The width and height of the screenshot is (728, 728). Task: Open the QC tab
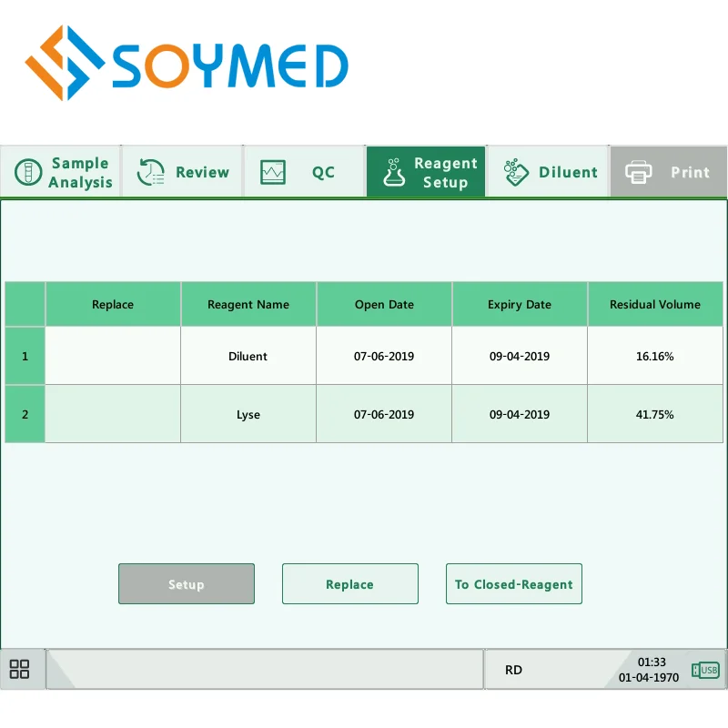(x=304, y=171)
